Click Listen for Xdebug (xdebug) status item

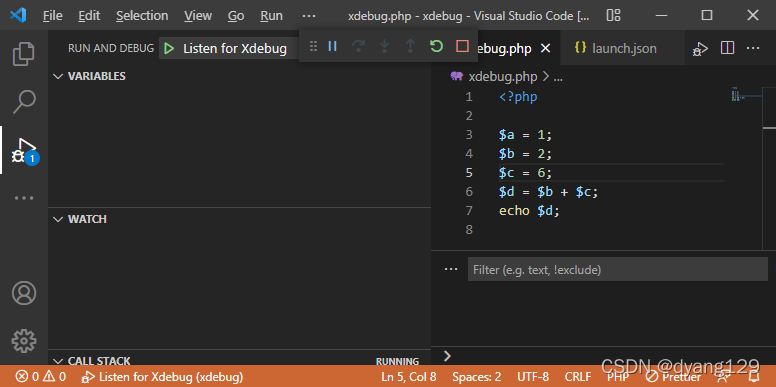coord(162,377)
